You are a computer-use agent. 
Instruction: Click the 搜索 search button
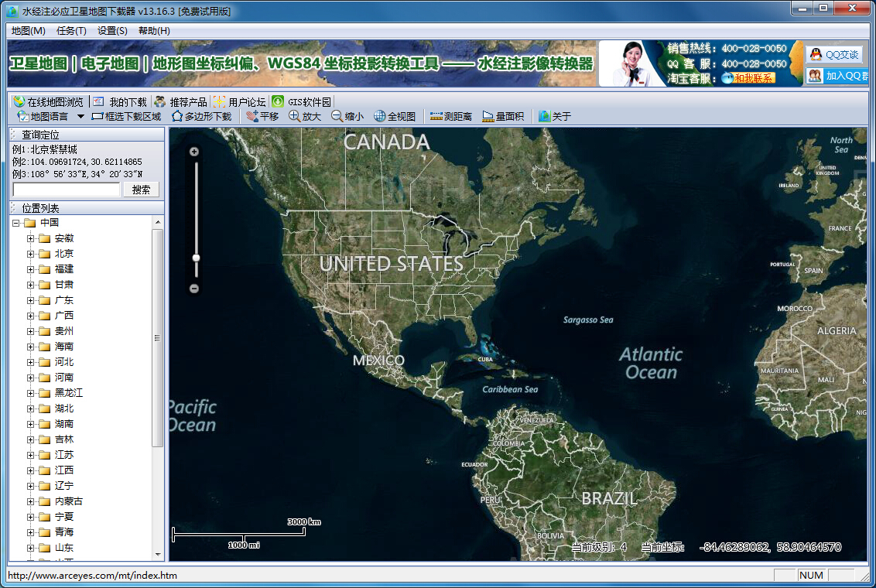141,190
